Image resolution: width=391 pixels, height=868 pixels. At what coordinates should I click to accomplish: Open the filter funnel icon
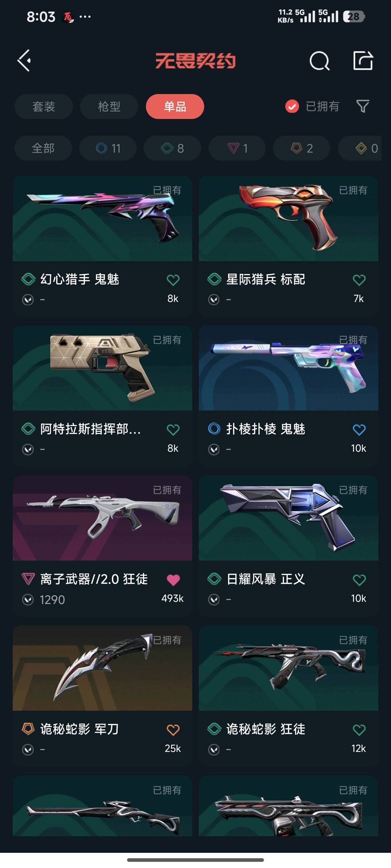click(x=363, y=106)
